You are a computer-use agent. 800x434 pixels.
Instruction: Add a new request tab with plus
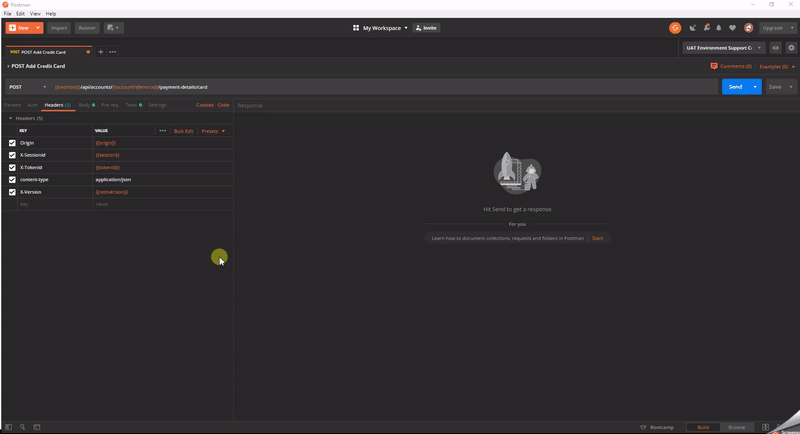[100, 51]
